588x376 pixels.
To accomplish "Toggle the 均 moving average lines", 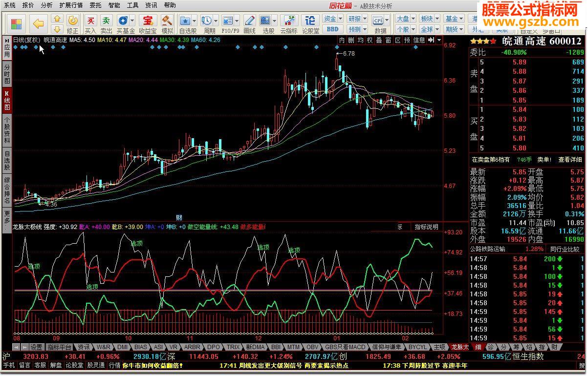I will 361,40.
